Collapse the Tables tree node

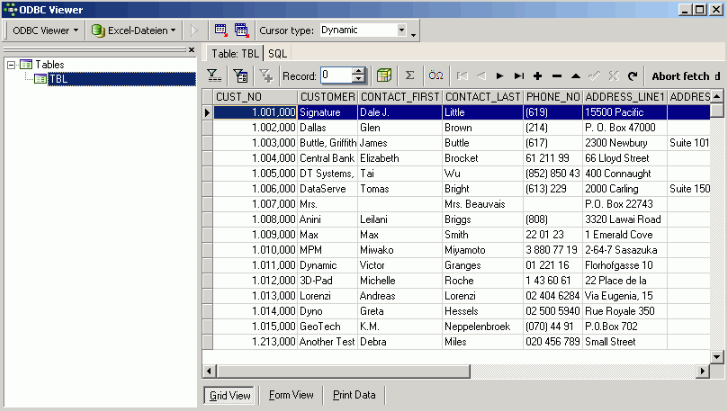[x=11, y=65]
